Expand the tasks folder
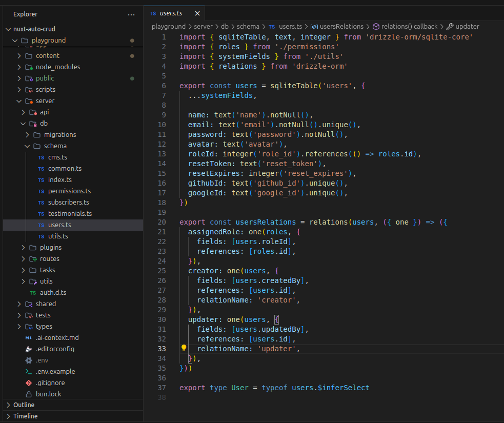 [x=23, y=270]
